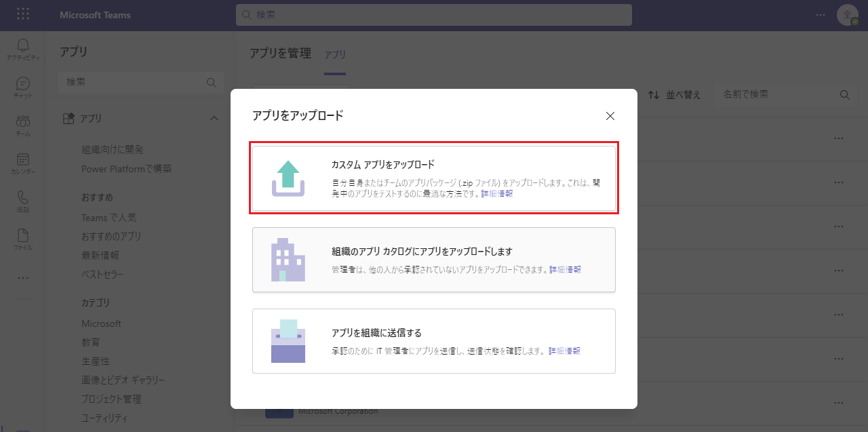868x432 pixels.
Task: Click the magnifier in 名前で検索 box
Action: 845,95
